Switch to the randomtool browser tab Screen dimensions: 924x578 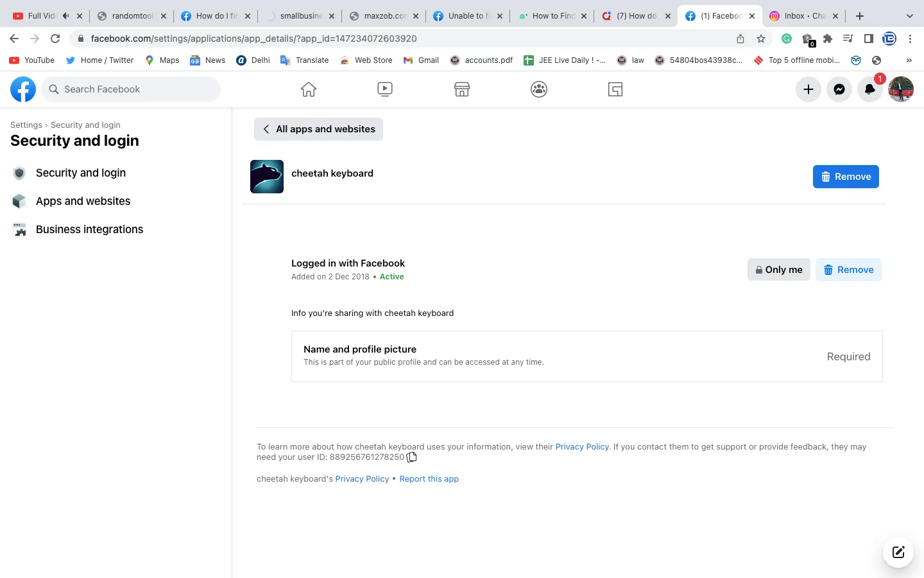point(132,16)
